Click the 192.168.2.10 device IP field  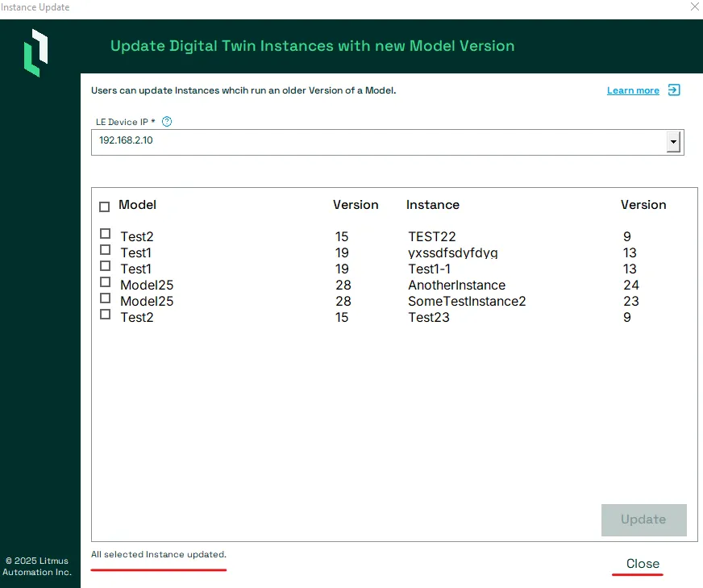[387, 142]
